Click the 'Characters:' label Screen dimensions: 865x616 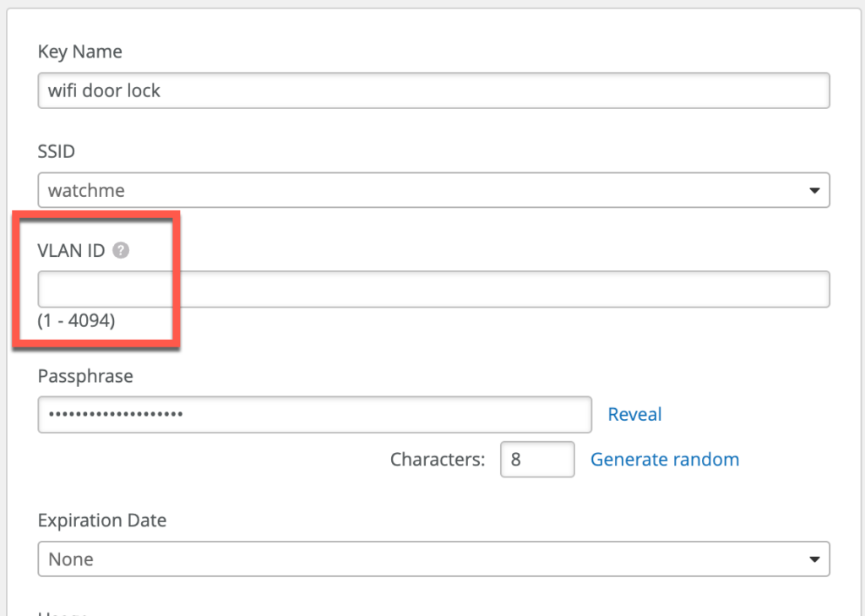[438, 460]
